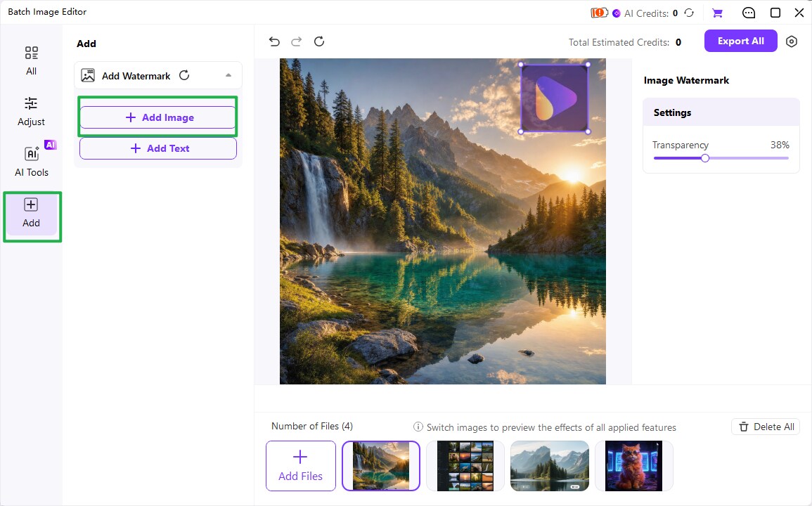Viewport: 812px width, 506px height.
Task: Select the logo watermark on the image
Action: pyautogui.click(x=554, y=98)
